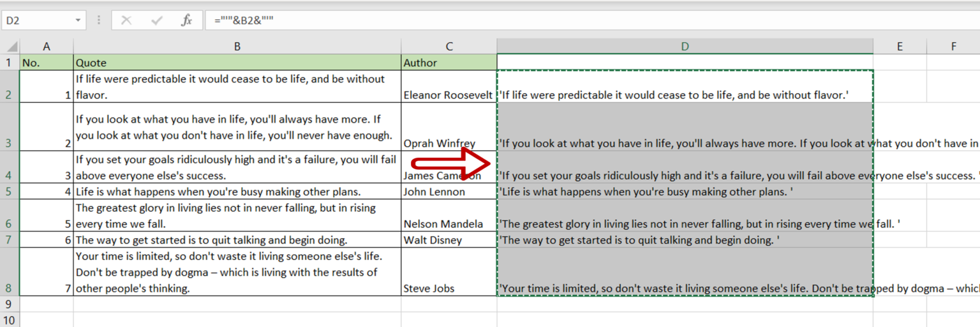This screenshot has height=327, width=980.
Task: Click the Quote header cell
Action: [x=237, y=63]
